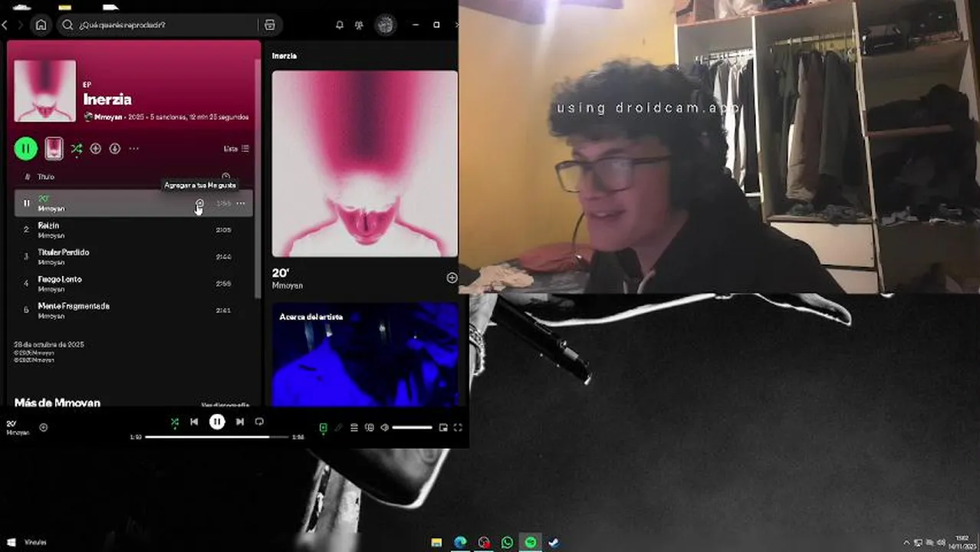Open the miniplayer icon
The width and height of the screenshot is (980, 552).
click(x=443, y=428)
